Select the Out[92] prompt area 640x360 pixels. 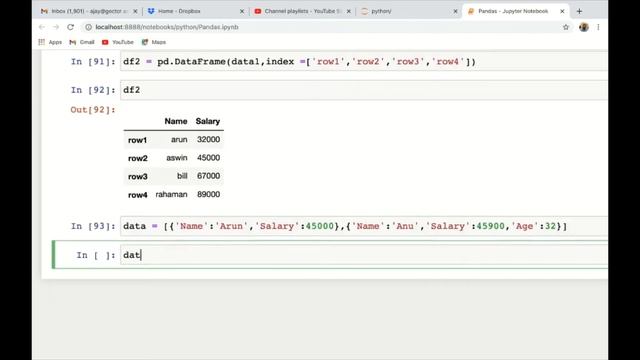pos(93,110)
